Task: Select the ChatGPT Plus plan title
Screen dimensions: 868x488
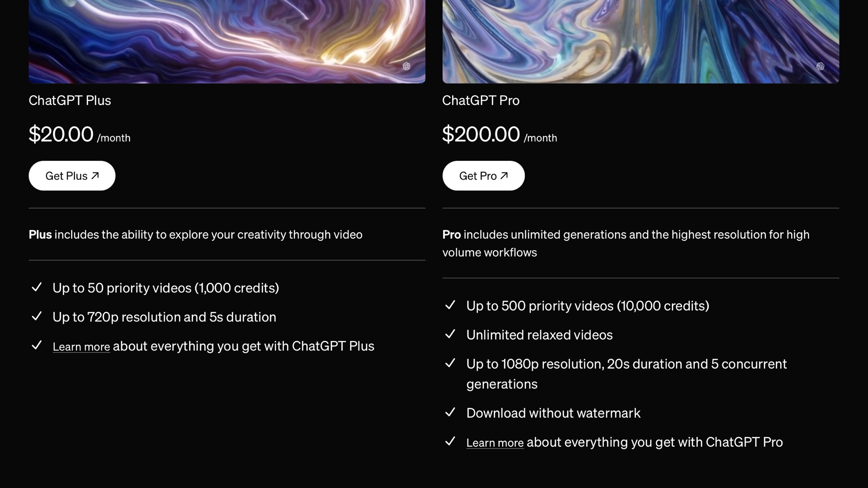Action: click(x=70, y=100)
